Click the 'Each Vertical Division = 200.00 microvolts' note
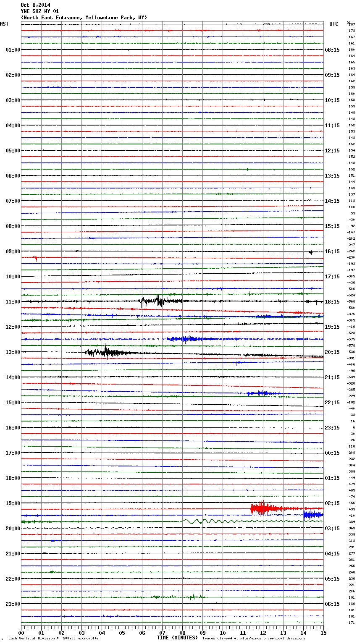The width and height of the screenshot is (357, 644). pos(53,638)
